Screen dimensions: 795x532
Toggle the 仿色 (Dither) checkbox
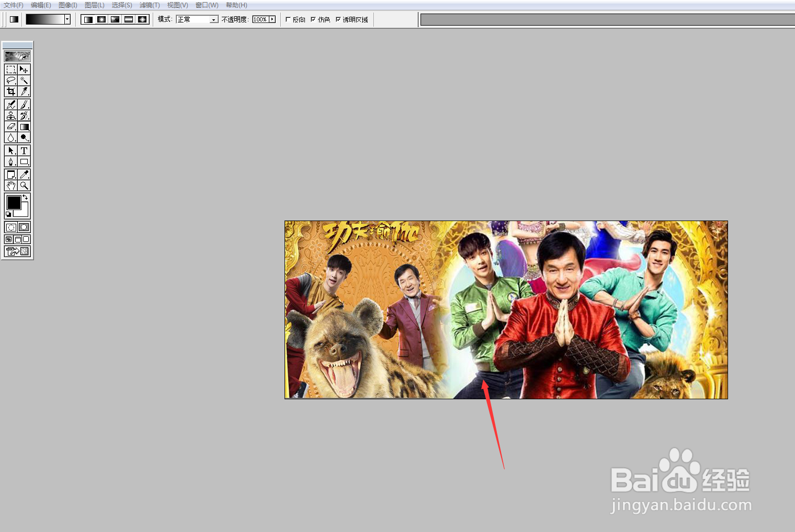coord(313,19)
